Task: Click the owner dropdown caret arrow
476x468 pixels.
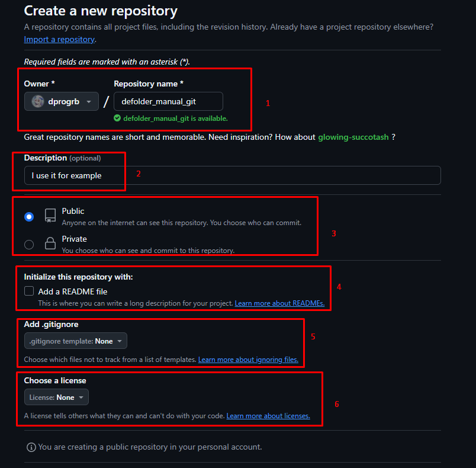Action: pyautogui.click(x=89, y=101)
